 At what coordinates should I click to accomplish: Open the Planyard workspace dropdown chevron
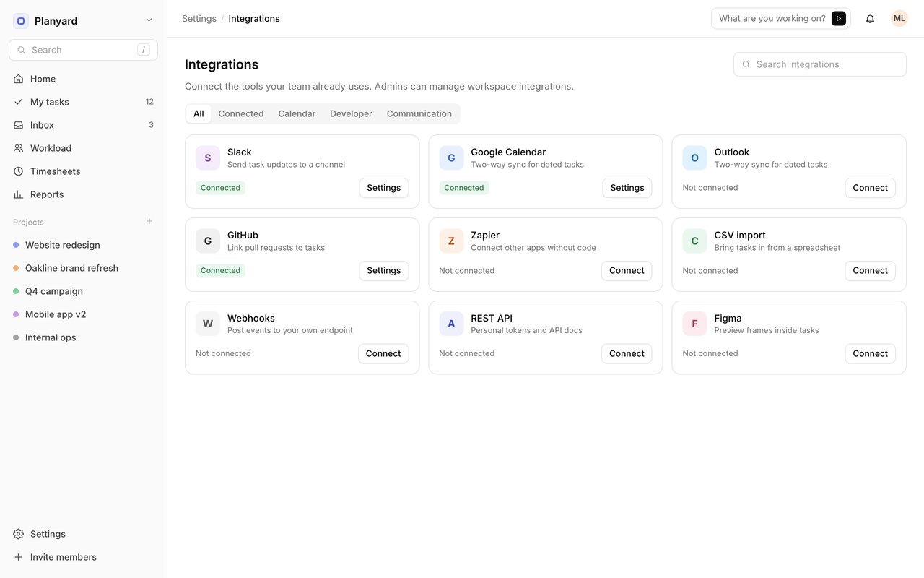coord(149,20)
